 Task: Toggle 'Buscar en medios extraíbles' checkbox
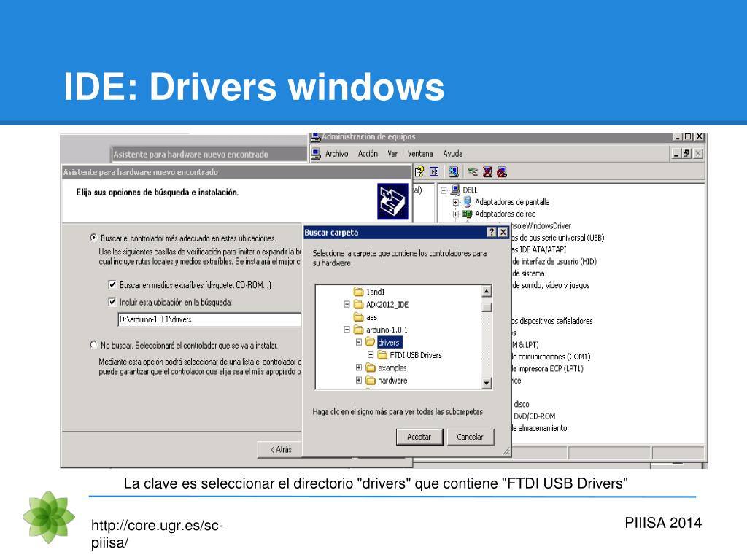[x=112, y=285]
